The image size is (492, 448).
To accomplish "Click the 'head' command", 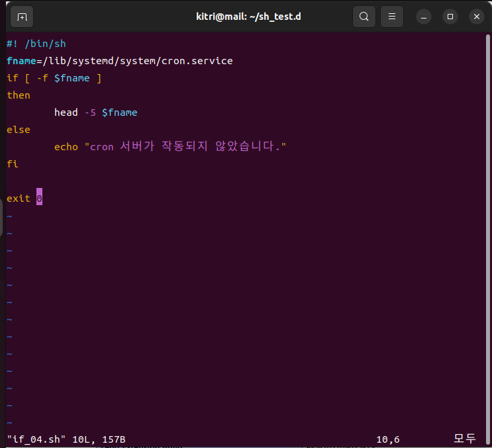I will click(x=66, y=112).
